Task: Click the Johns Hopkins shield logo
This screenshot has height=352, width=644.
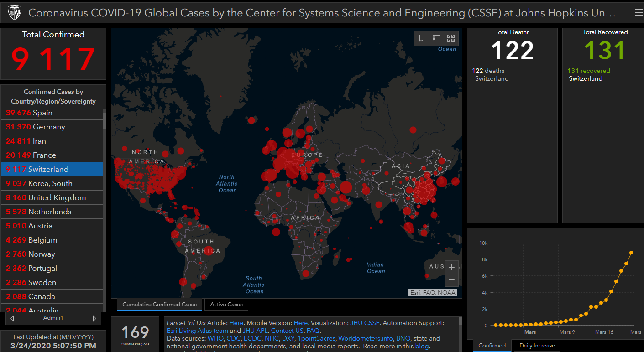Action: click(x=15, y=12)
